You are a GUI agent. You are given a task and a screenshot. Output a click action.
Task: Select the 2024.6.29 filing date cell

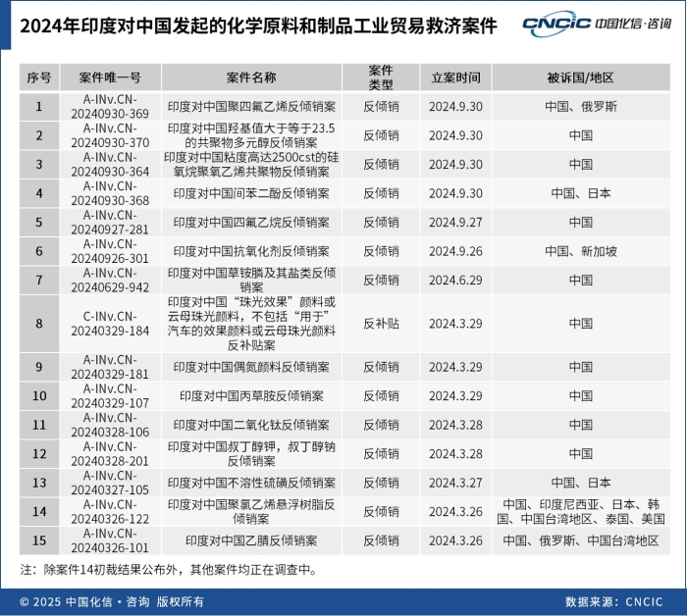click(455, 281)
